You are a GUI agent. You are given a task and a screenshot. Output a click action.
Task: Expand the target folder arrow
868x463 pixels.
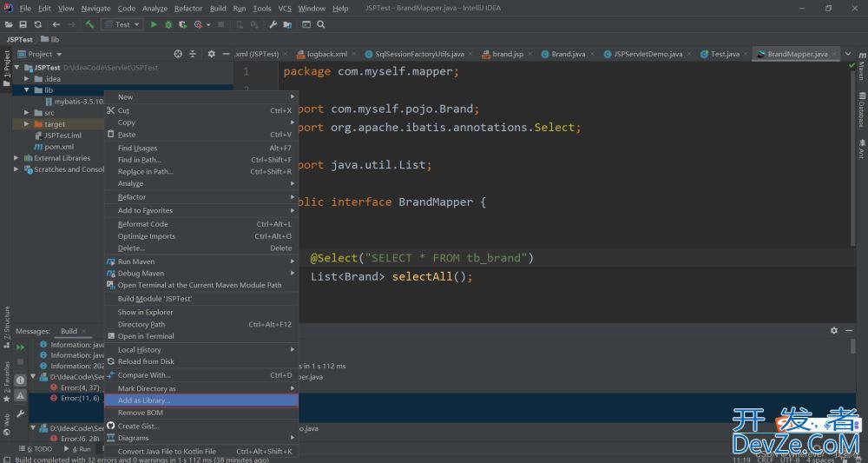click(x=26, y=124)
